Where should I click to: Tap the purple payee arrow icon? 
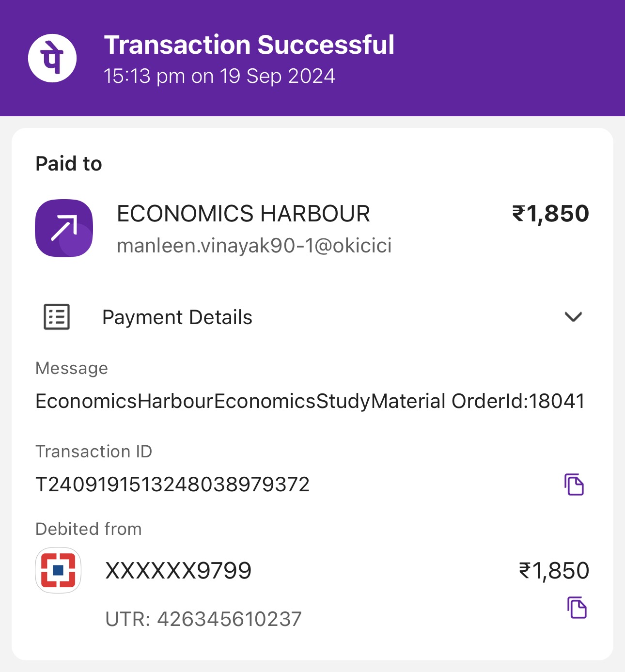[64, 228]
